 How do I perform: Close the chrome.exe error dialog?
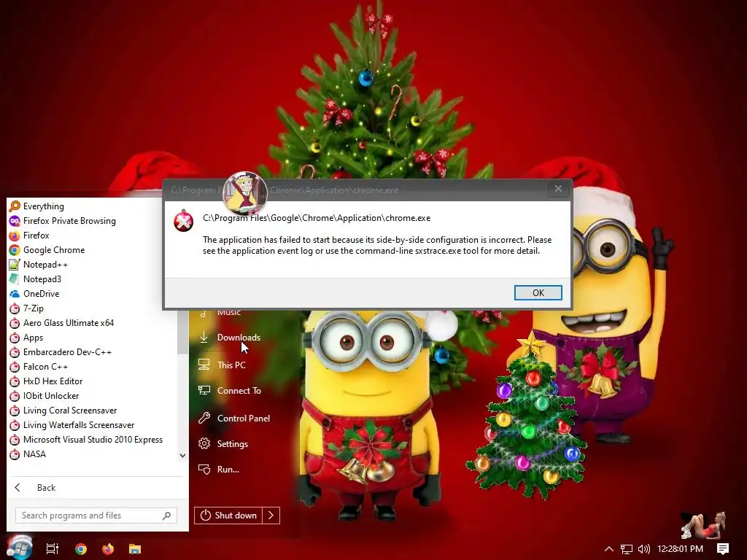[x=558, y=189]
